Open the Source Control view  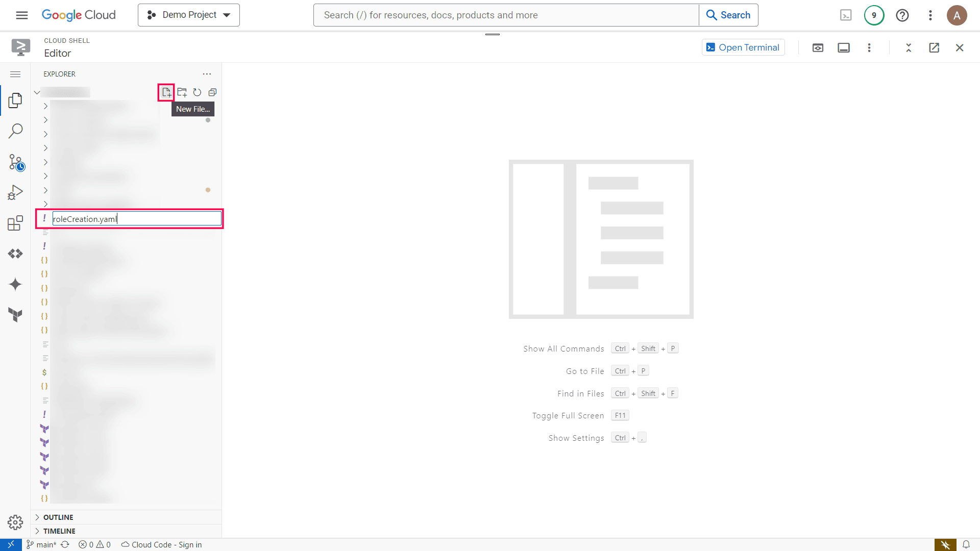(x=15, y=163)
